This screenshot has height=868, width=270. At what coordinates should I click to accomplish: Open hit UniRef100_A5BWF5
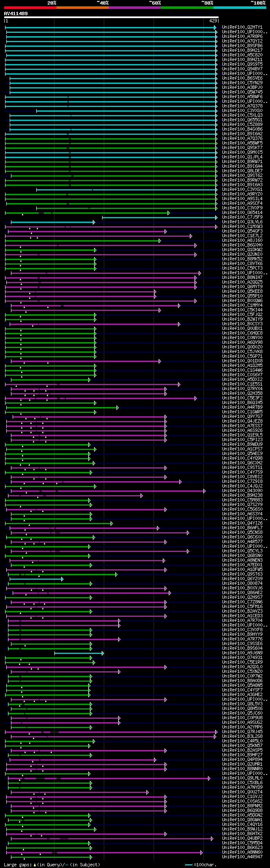coord(242,143)
